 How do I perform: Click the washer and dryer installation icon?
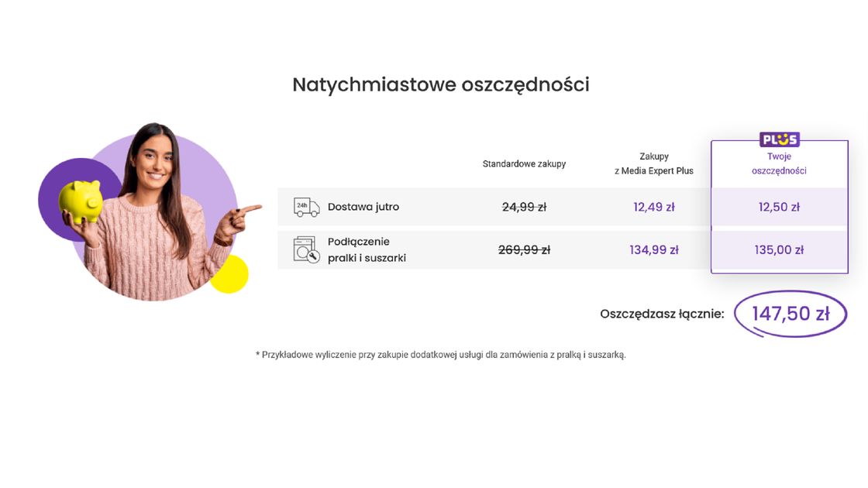pyautogui.click(x=306, y=250)
